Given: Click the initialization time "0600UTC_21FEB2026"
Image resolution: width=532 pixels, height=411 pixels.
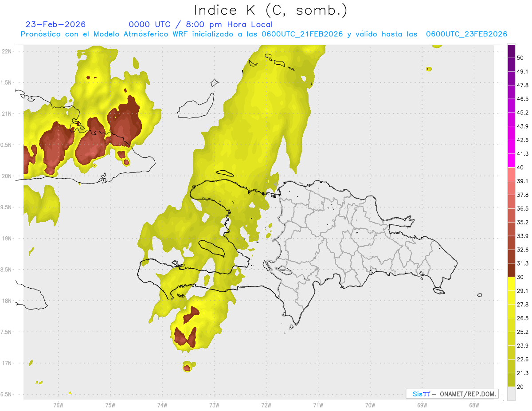Looking at the screenshot, I should coord(302,34).
